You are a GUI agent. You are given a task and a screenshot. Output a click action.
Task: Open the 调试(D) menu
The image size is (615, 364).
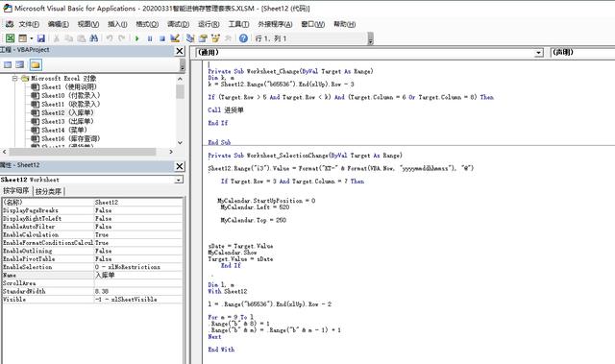click(178, 24)
